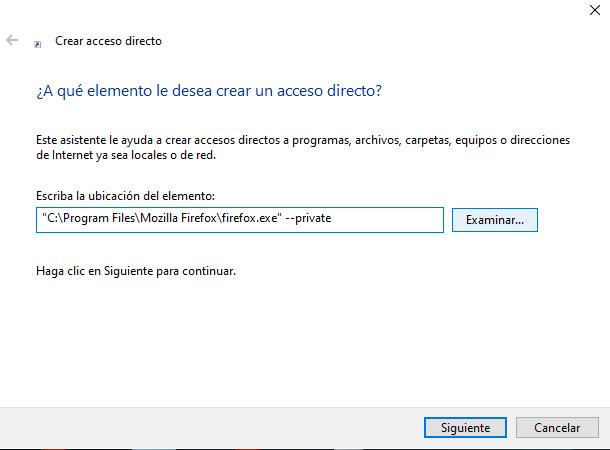This screenshot has height=450, width=610.
Task: Click Siguiente to continue
Action: (x=465, y=427)
